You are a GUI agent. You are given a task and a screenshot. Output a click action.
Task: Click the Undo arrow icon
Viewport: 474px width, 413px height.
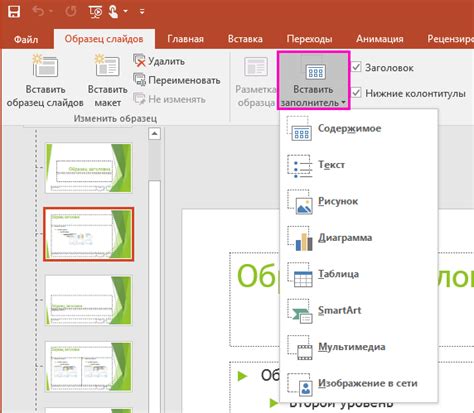[38, 12]
